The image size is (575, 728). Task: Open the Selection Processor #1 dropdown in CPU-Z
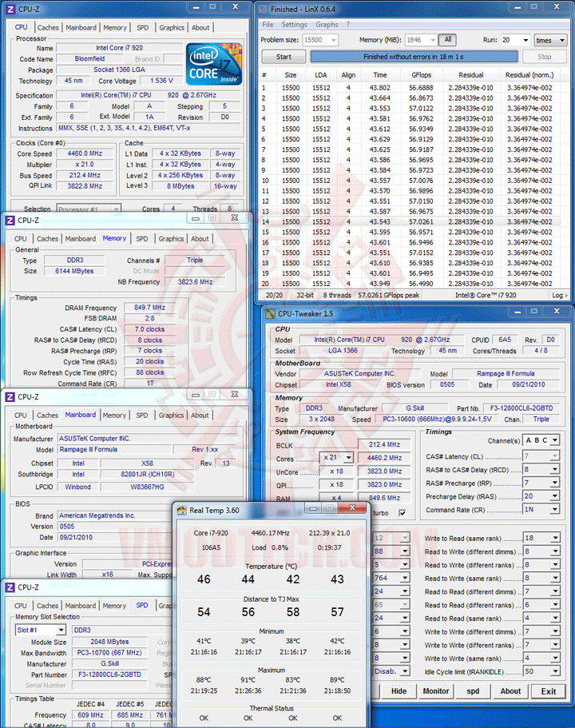116,209
